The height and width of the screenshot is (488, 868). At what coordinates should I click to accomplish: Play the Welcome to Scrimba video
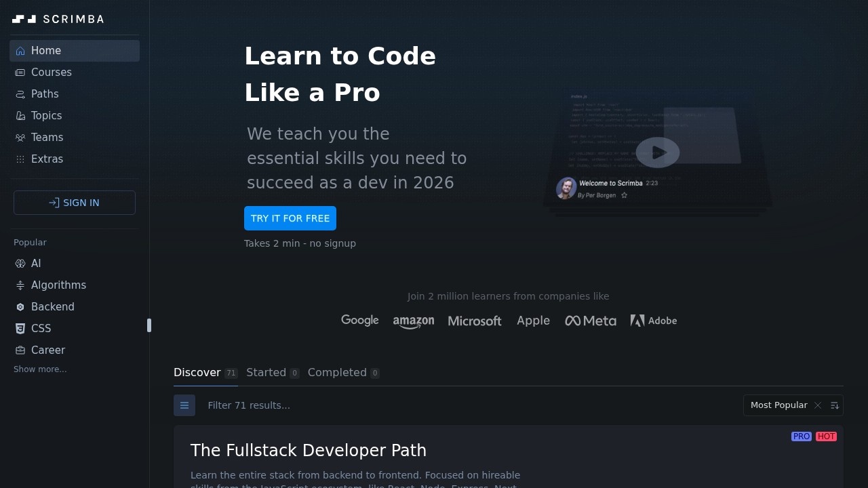658,152
